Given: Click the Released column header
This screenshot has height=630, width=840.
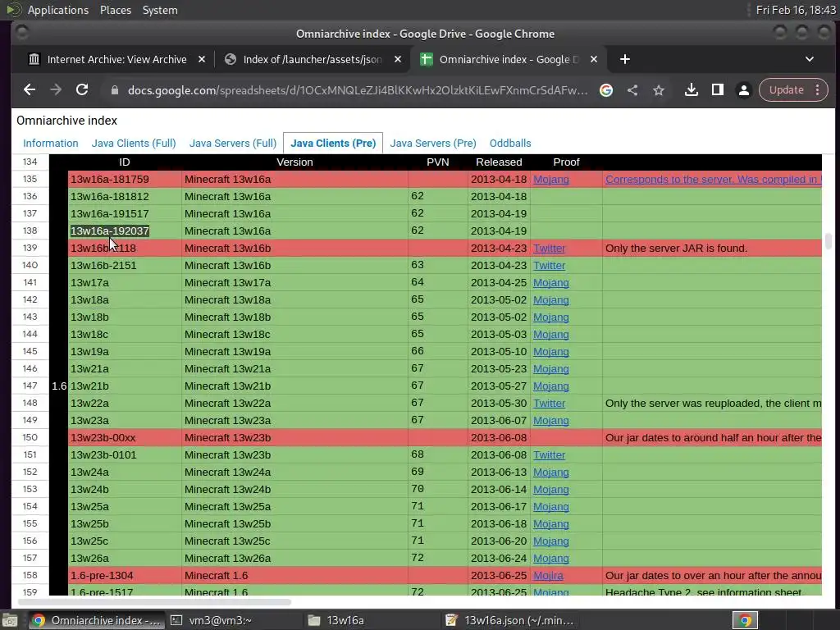Looking at the screenshot, I should pyautogui.click(x=499, y=162).
